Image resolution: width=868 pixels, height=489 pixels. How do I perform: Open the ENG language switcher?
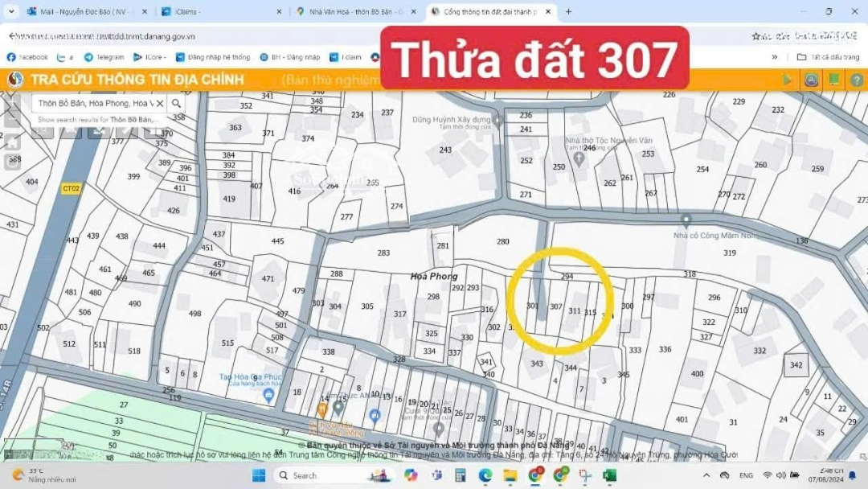click(x=747, y=475)
